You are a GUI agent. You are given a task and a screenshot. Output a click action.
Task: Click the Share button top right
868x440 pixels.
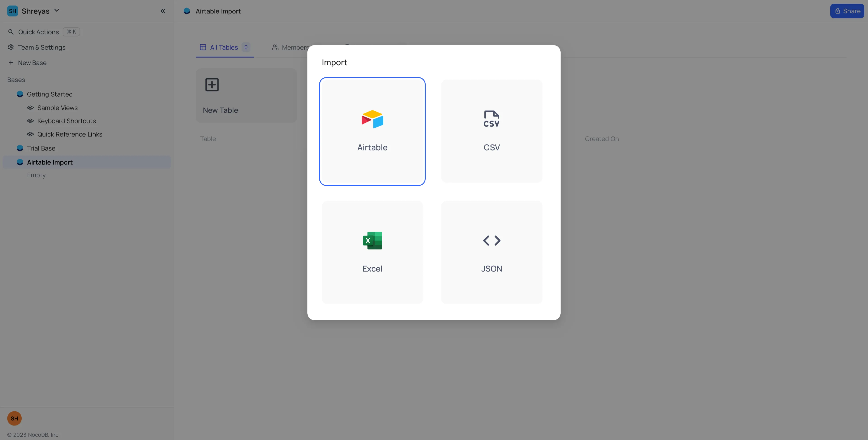pos(847,11)
